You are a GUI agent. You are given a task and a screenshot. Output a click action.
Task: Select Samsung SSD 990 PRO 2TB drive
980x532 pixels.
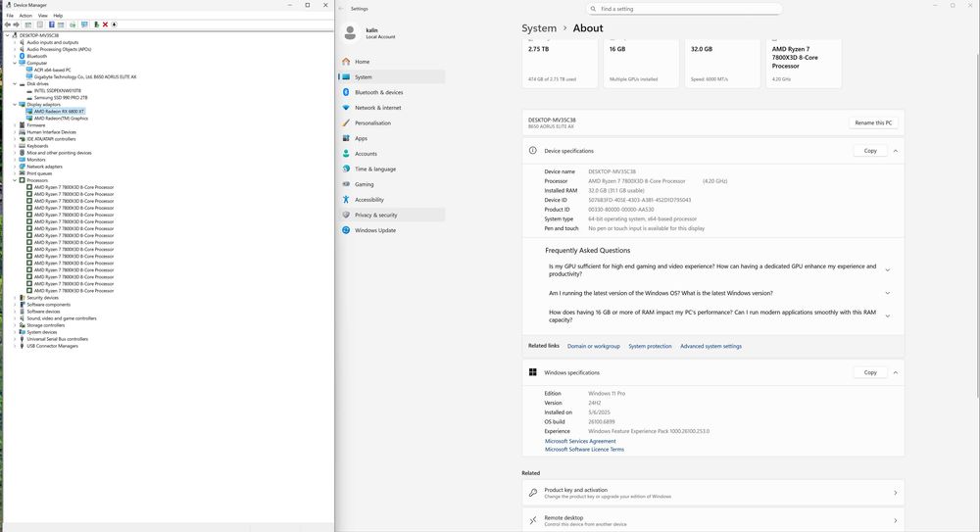61,98
